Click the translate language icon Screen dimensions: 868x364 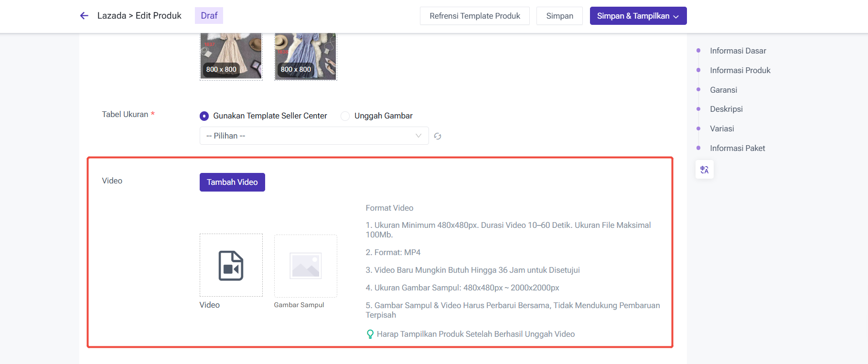pos(704,170)
